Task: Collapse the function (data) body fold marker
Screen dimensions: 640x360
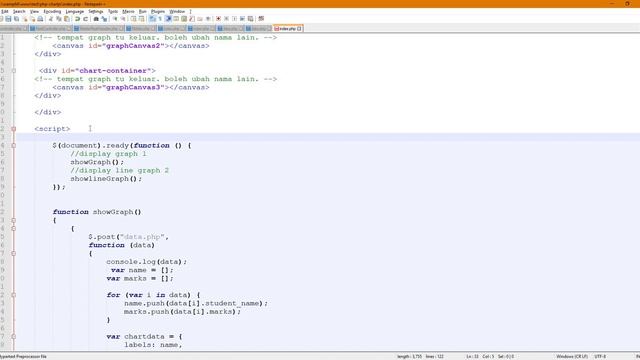Action: point(13,253)
